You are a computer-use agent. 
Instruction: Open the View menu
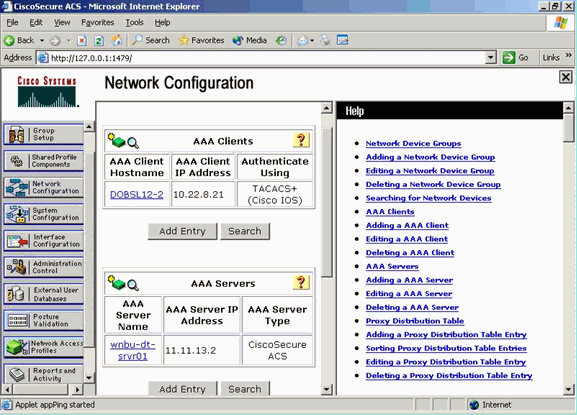tap(62, 22)
